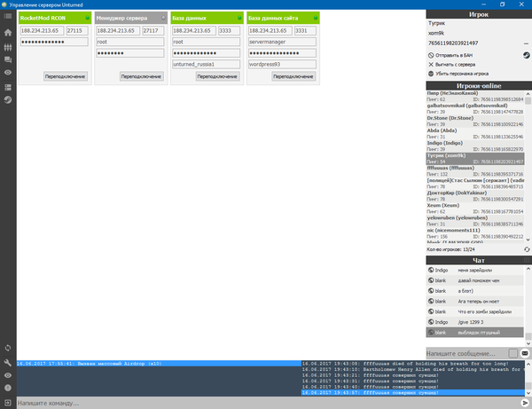Toggle the upper eye sidebar icon
532x409 pixels.
(x=8, y=72)
